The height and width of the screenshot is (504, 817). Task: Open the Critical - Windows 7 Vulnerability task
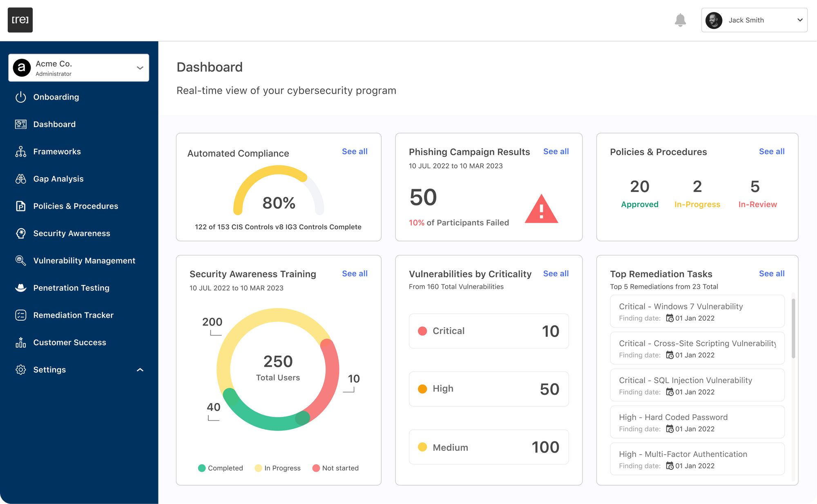pos(697,311)
